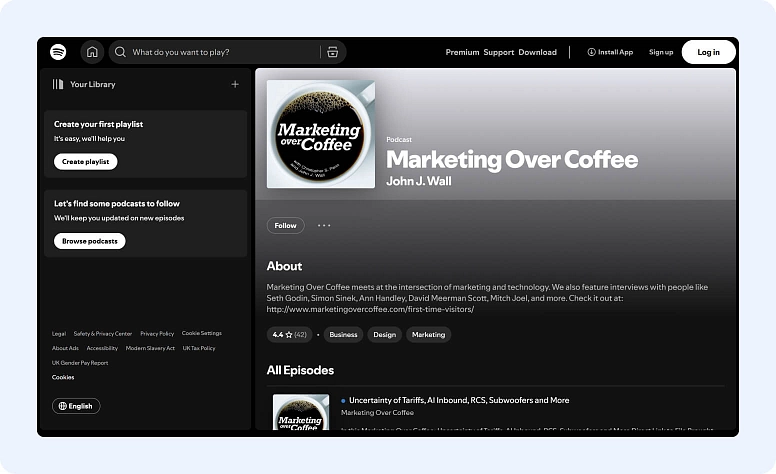Open Cookie Settings link

coord(202,333)
